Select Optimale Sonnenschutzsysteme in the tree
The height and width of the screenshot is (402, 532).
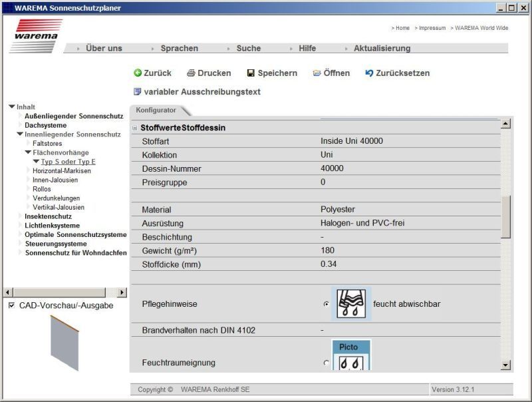pyautogui.click(x=76, y=235)
